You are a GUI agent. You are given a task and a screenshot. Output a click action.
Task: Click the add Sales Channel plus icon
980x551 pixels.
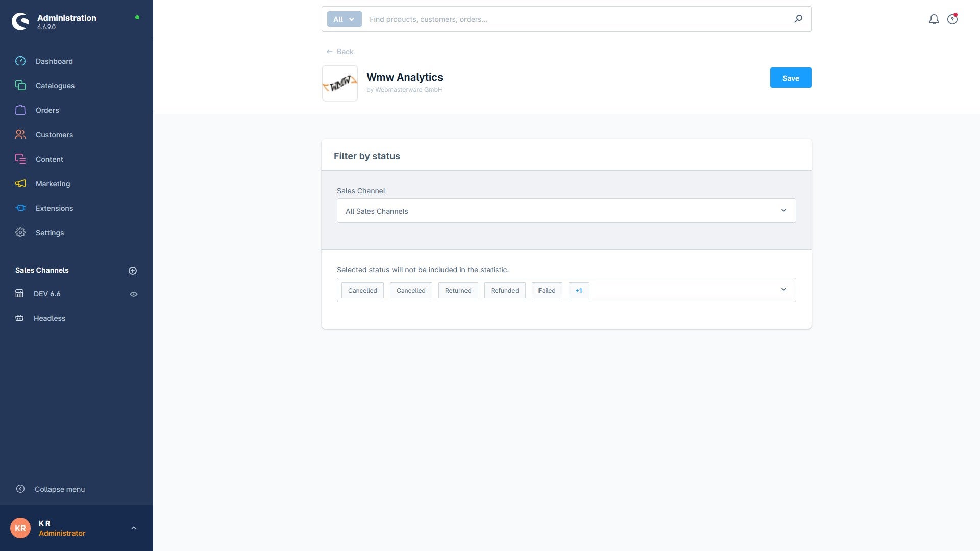(x=133, y=270)
